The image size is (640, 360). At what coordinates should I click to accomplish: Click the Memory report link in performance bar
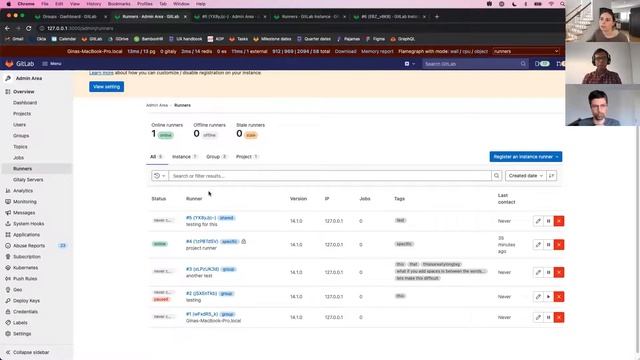[377, 51]
